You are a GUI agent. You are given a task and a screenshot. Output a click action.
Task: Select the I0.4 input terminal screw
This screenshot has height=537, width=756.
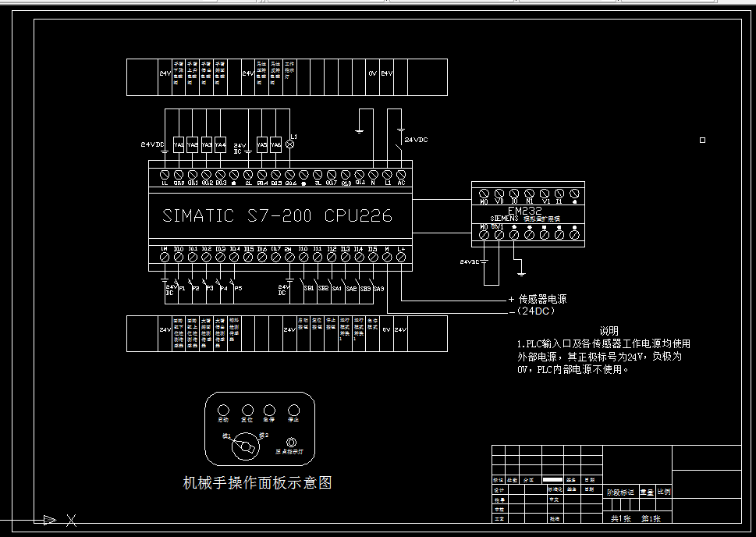(x=234, y=258)
